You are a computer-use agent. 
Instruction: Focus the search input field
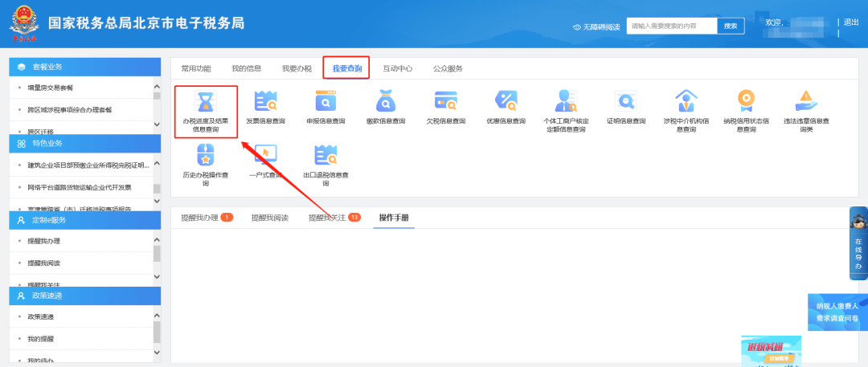click(672, 26)
